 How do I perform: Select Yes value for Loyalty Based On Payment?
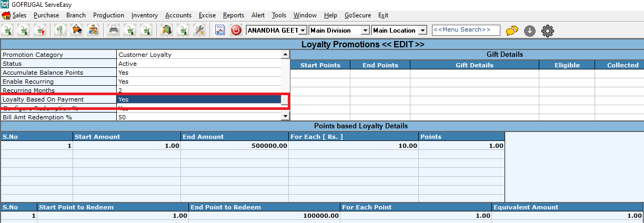[x=199, y=99]
